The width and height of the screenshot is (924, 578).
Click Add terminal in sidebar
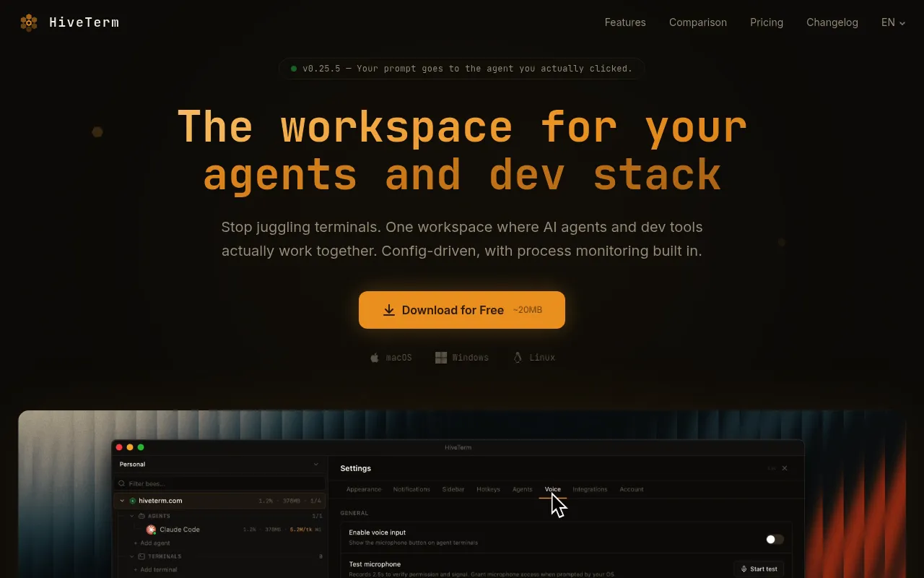pyautogui.click(x=156, y=569)
